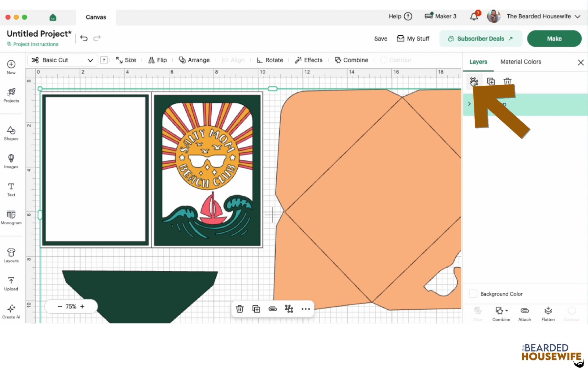Click the trash icon in floating toolbar
The height and width of the screenshot is (374, 588).
tap(240, 309)
